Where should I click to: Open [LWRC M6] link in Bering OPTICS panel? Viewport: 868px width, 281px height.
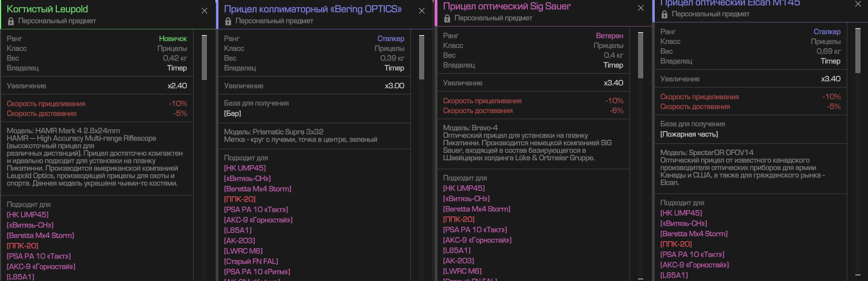point(244,251)
